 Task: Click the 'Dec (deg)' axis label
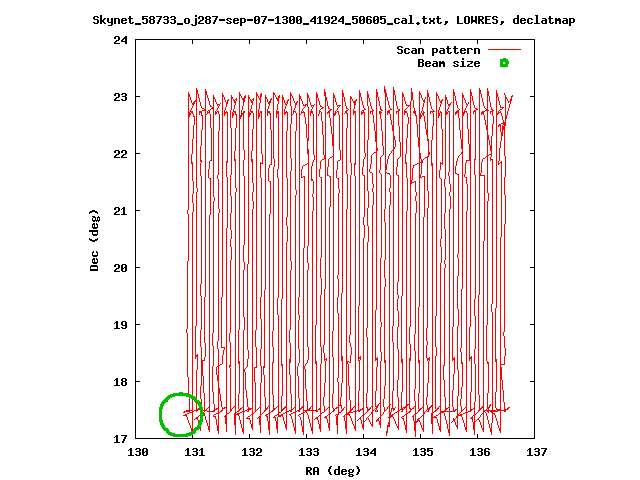click(x=94, y=240)
